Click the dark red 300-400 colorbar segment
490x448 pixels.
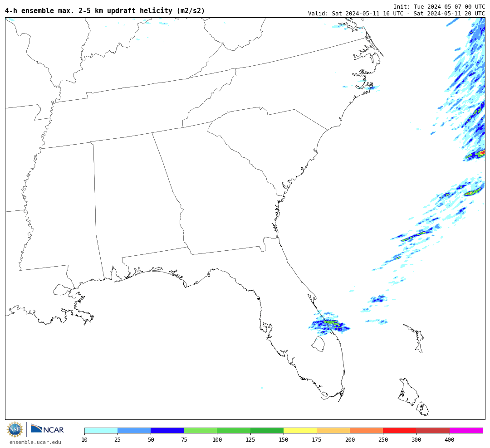pyautogui.click(x=433, y=430)
